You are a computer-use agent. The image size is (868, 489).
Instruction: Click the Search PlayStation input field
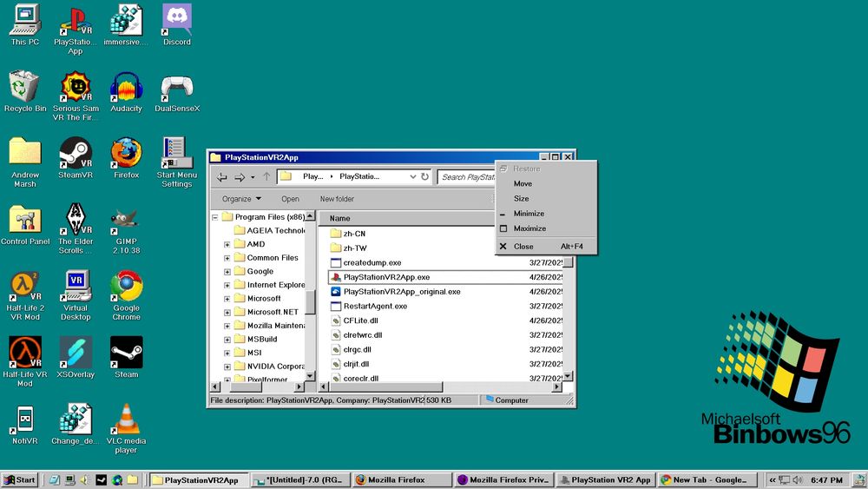coord(468,176)
